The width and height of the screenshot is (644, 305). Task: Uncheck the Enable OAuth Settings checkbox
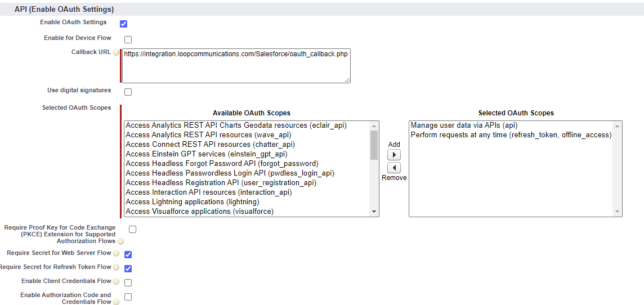(x=124, y=24)
